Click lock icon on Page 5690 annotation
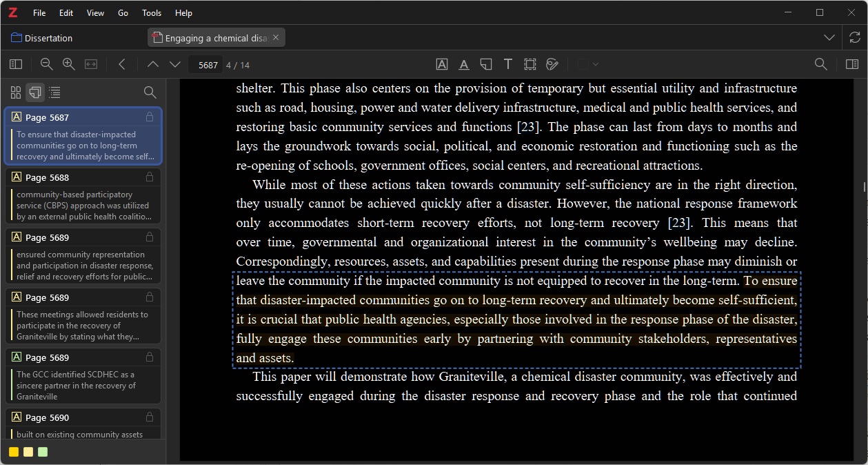 point(150,417)
